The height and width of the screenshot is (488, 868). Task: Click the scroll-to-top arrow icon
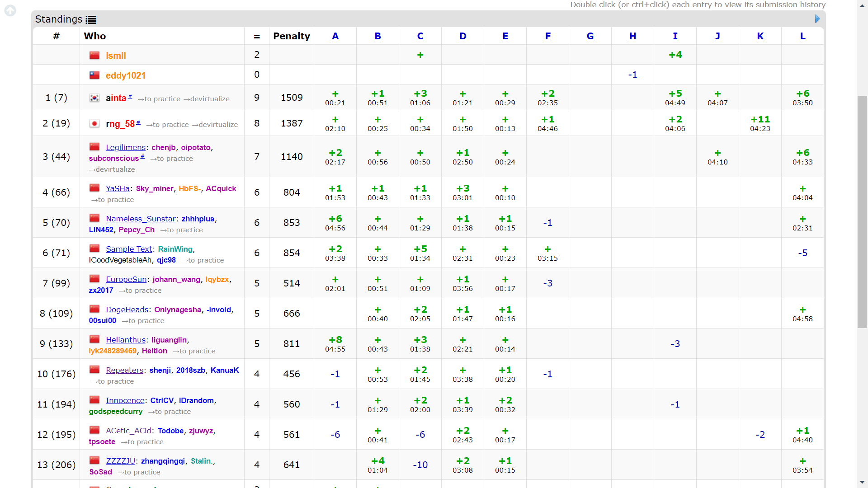pos(10,10)
